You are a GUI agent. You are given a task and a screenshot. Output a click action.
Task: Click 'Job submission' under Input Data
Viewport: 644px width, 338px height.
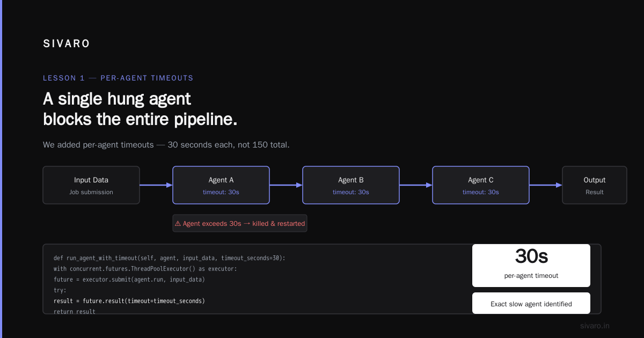pos(91,192)
